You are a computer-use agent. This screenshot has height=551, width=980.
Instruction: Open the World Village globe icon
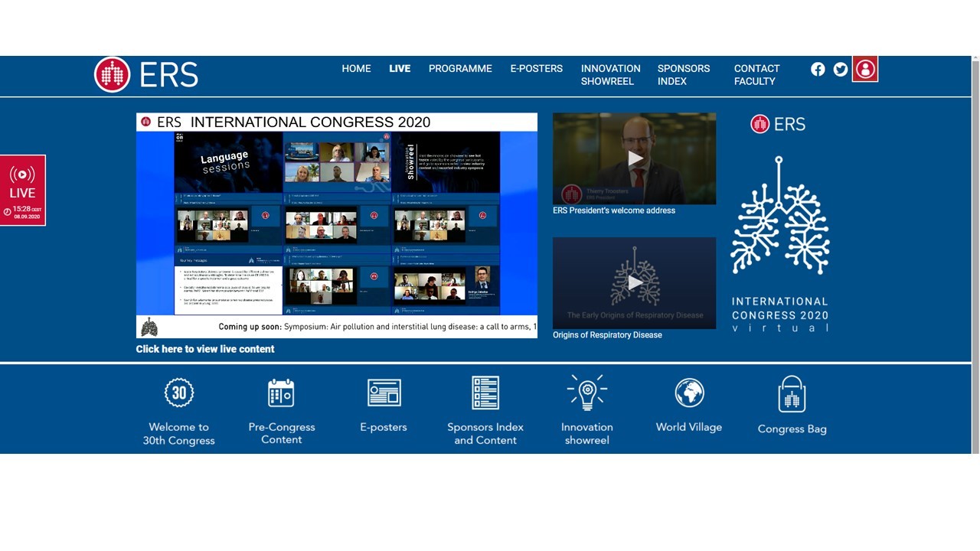[x=689, y=393]
